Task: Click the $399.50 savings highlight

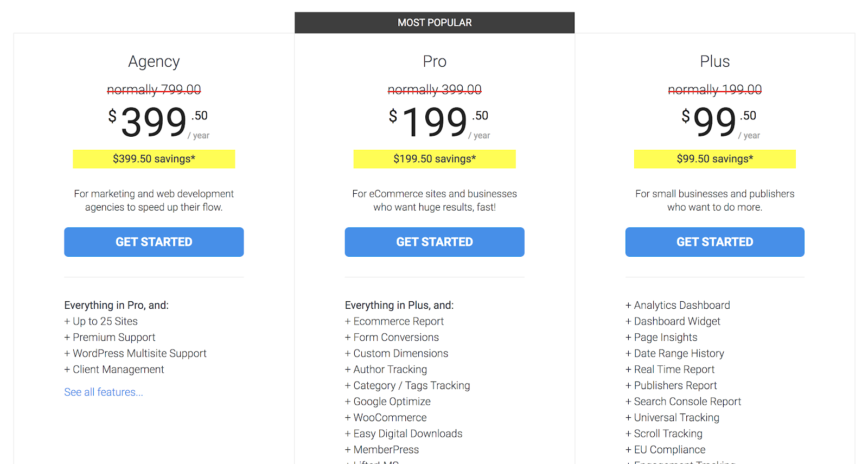Action: [x=154, y=158]
